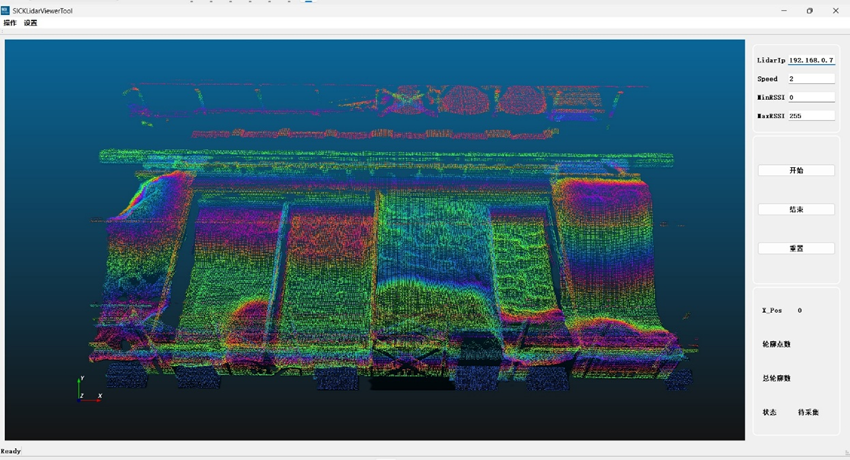Click the 状态 label
Image resolution: width=850 pixels, height=460 pixels.
click(x=769, y=412)
